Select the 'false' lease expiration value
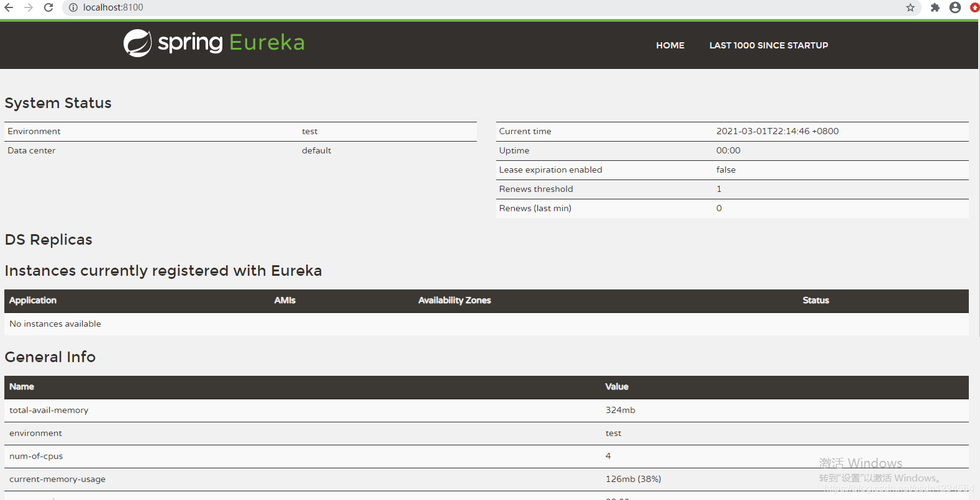980x500 pixels. [x=726, y=170]
